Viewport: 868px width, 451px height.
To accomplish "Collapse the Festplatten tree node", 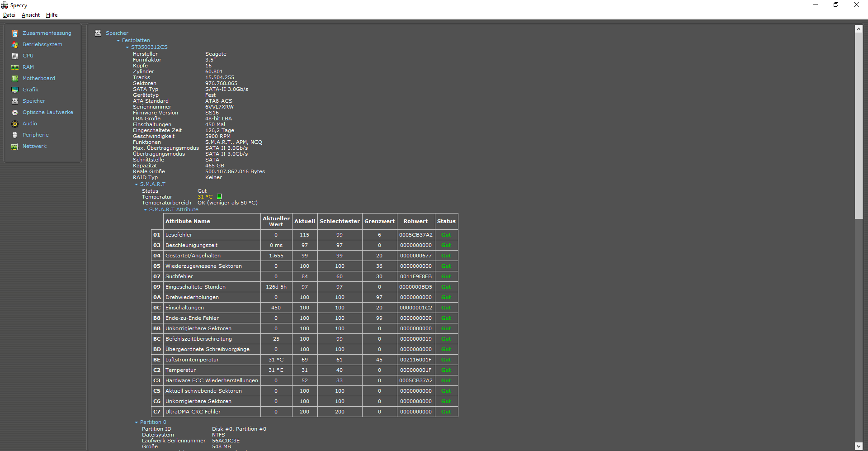I will [x=118, y=41].
